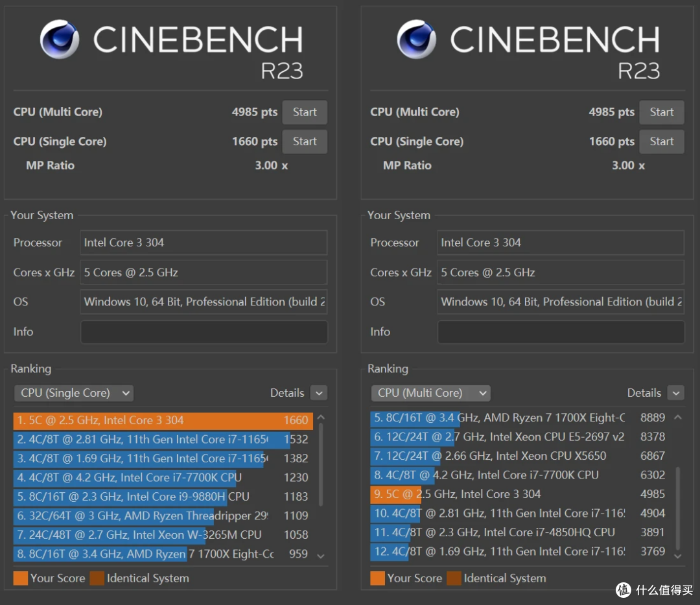Image resolution: width=700 pixels, height=605 pixels.
Task: Expand Details arrow in left window
Action: [319, 393]
